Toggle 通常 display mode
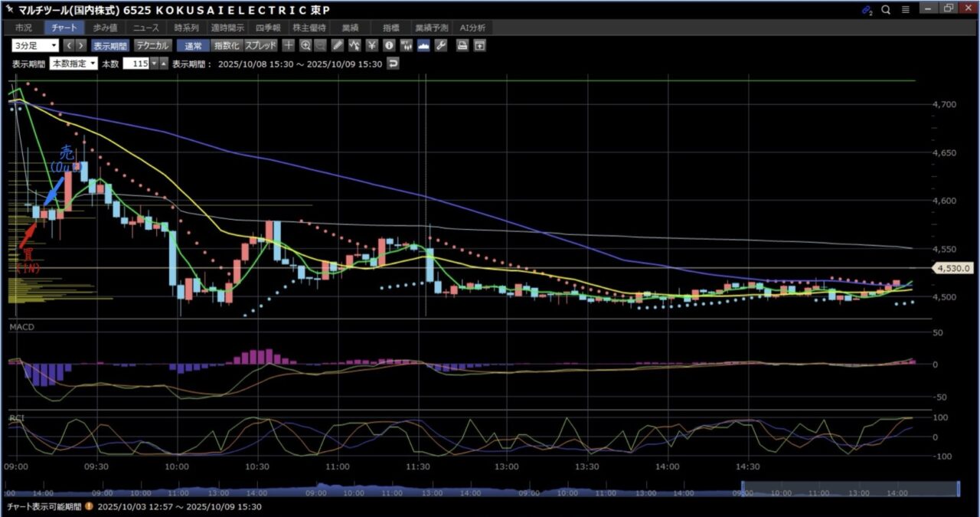The height and width of the screenshot is (517, 980). coord(192,45)
